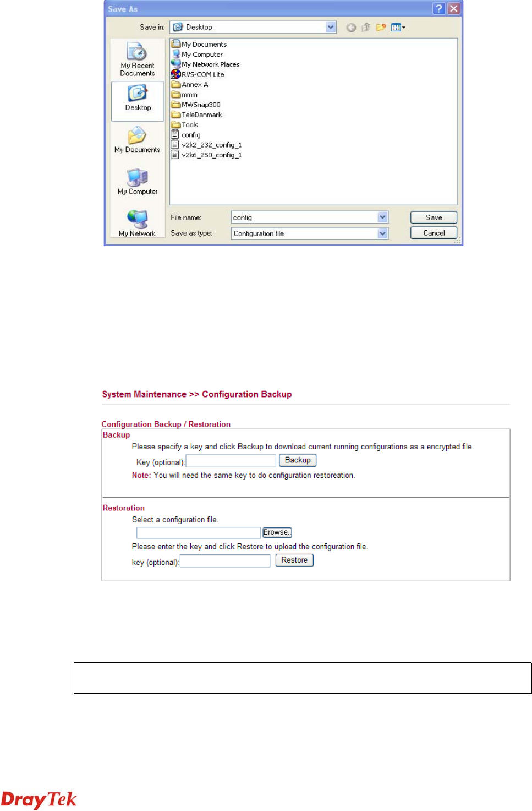Open My Network in places bar
The height and width of the screenshot is (811, 532).
[138, 224]
